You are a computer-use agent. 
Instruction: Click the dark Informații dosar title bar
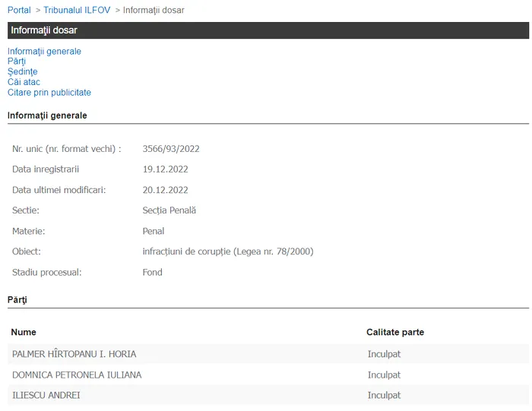[268, 30]
